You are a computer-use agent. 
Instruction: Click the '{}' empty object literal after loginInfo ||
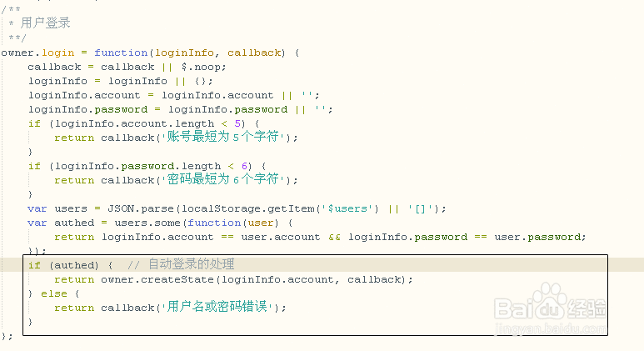(201, 81)
